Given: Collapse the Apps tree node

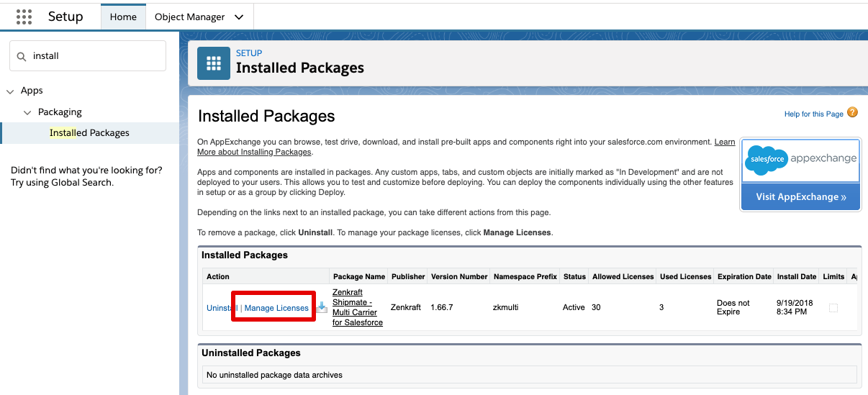Looking at the screenshot, I should 10,91.
